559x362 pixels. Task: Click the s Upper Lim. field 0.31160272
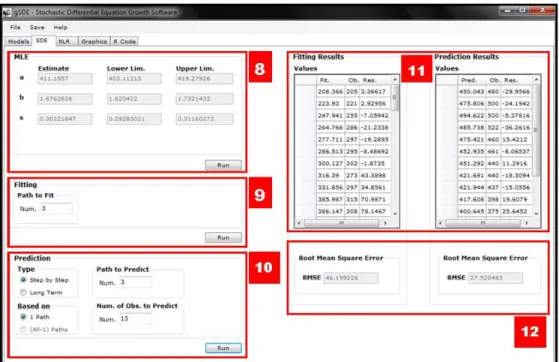tap(204, 119)
